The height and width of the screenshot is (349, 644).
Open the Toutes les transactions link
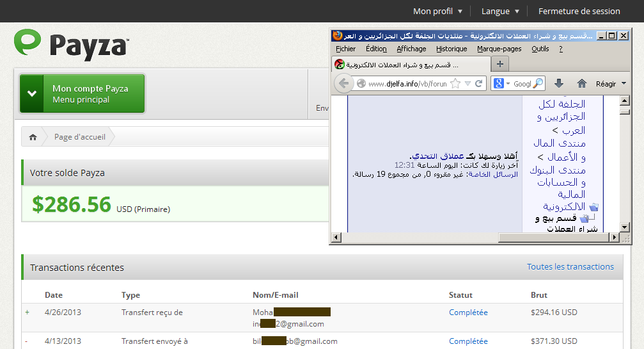[570, 267]
